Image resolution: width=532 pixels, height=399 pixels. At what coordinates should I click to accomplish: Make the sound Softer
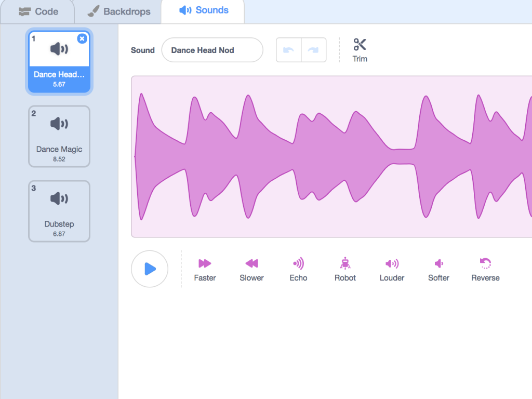(438, 270)
